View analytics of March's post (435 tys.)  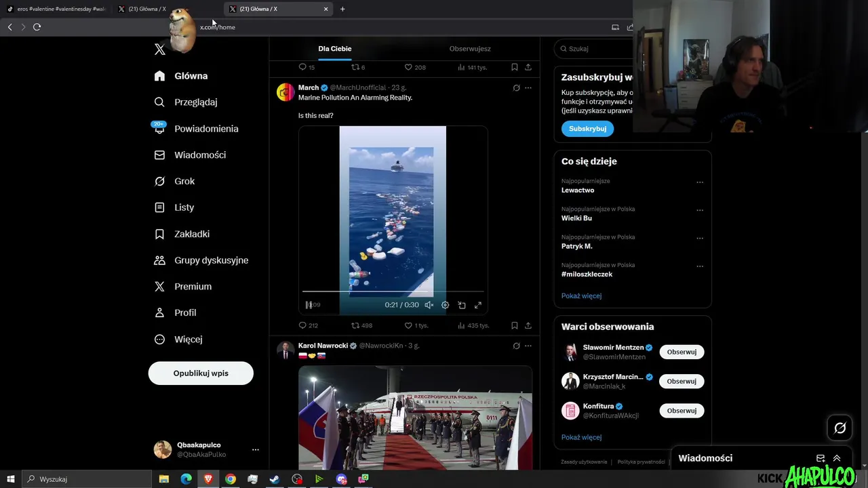(473, 325)
